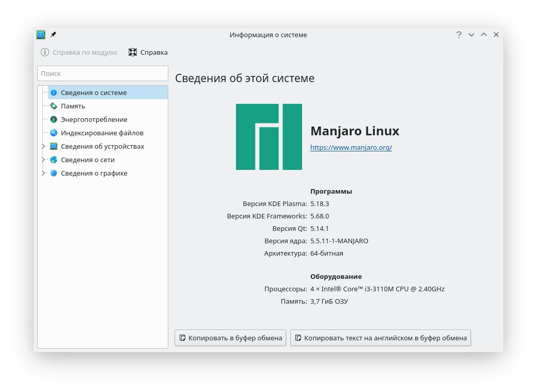Click the Версия ядра label
This screenshot has width=537, height=392.
pyautogui.click(x=286, y=241)
